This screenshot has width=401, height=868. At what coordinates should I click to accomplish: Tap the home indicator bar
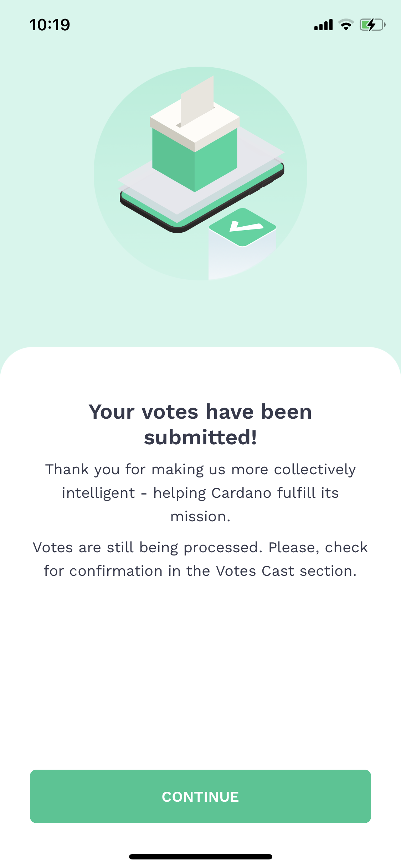[200, 857]
